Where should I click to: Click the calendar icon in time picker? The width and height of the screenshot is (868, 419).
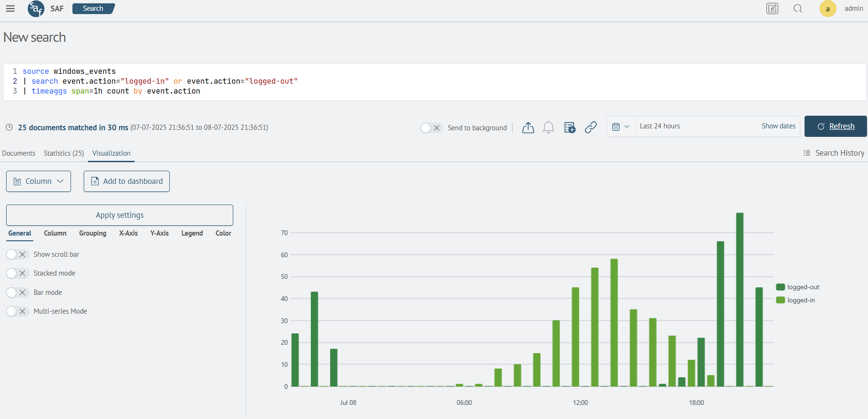click(616, 126)
